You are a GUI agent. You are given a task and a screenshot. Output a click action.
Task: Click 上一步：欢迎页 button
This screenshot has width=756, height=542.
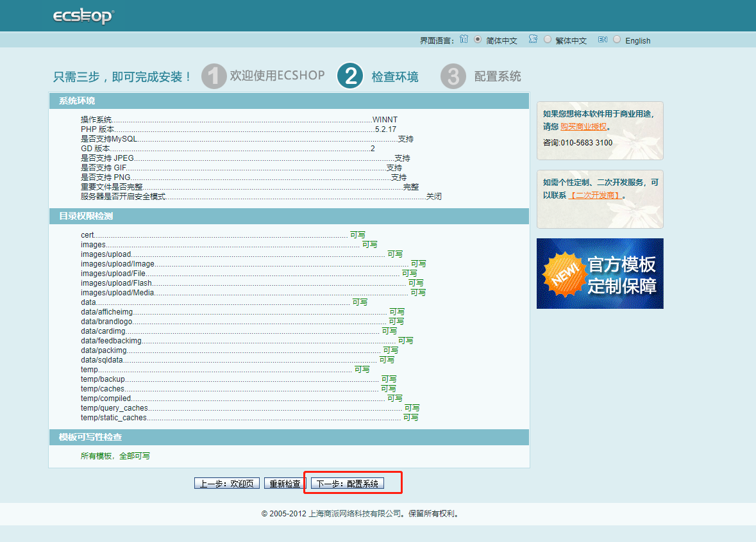tap(226, 483)
